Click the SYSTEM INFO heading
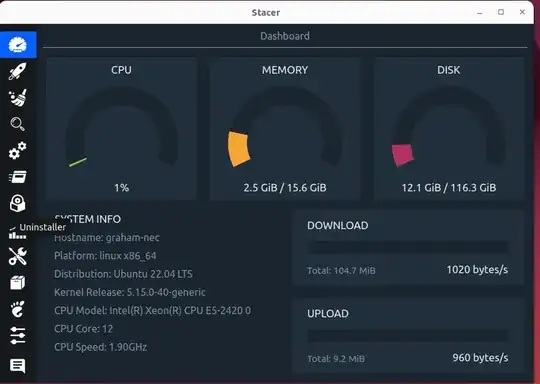This screenshot has width=540, height=384. point(88,219)
